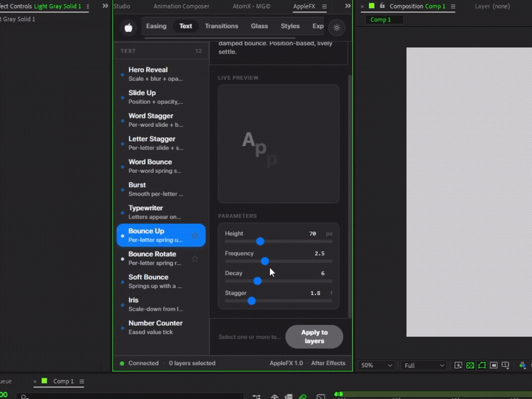Open the Full resolution dropdown
The image size is (532, 399).
tap(424, 365)
